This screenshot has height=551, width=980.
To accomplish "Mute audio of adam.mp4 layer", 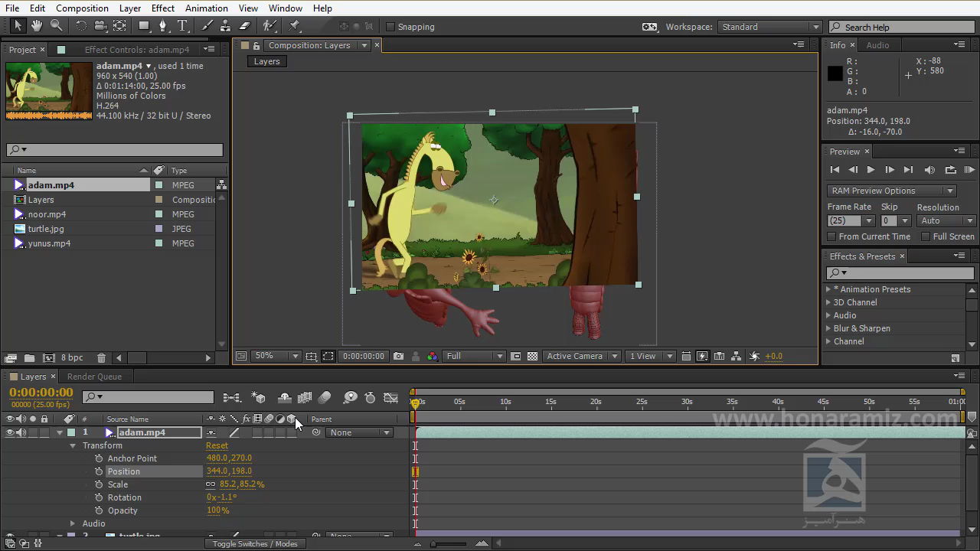I will point(21,432).
